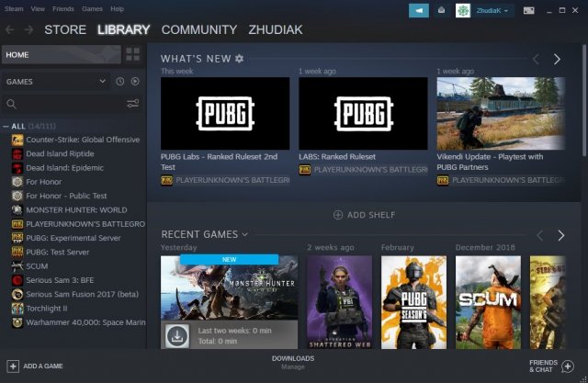This screenshot has width=588, height=383.
Task: Open SCUM recent game cover
Action: click(x=488, y=302)
